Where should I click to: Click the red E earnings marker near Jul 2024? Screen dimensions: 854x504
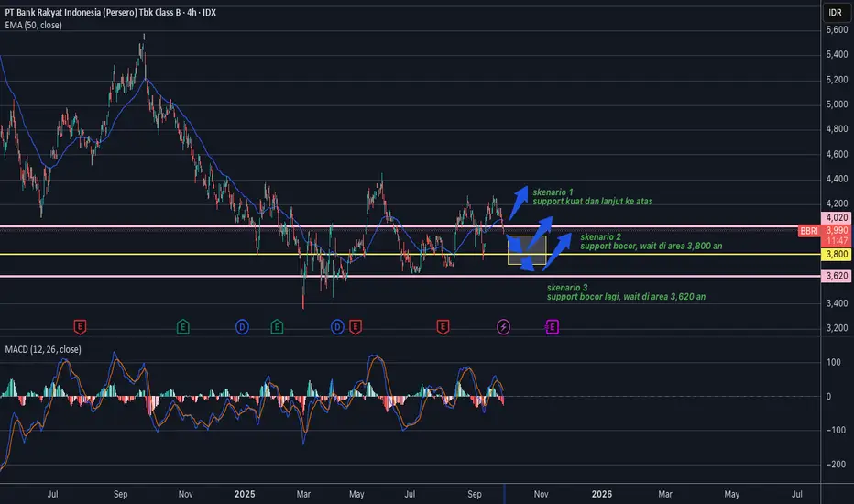pyautogui.click(x=80, y=327)
